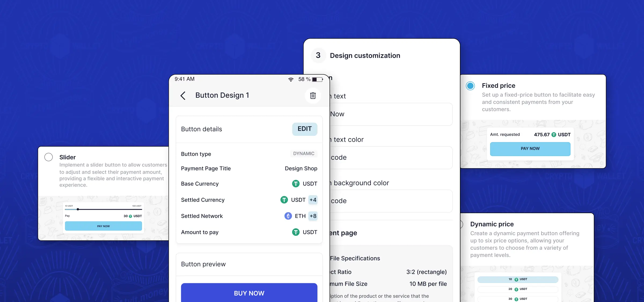Drag the Pay Now slider control
Image resolution: width=644 pixels, height=302 pixels.
(x=78, y=210)
